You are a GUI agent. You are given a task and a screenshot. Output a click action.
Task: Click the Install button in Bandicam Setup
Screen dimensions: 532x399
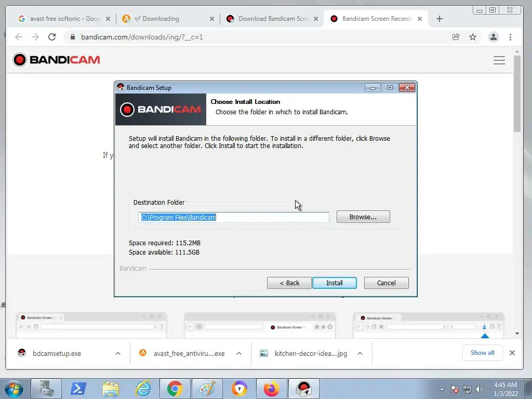(334, 283)
